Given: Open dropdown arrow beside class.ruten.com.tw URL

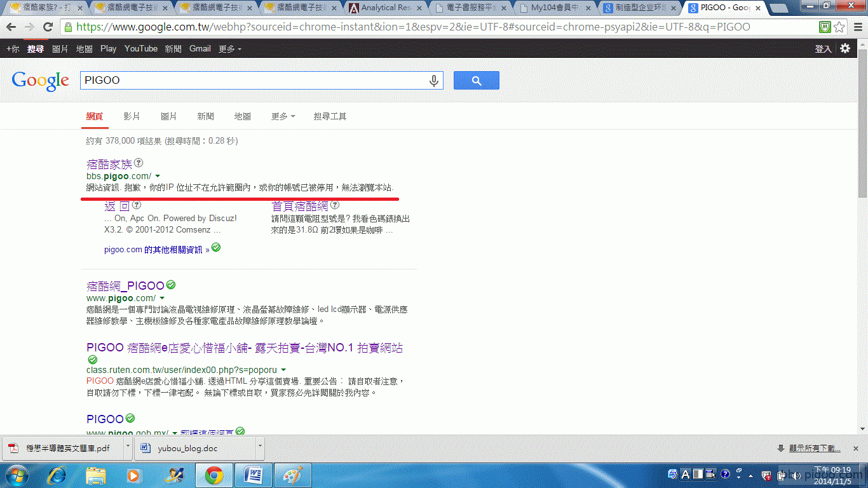Looking at the screenshot, I should click(283, 370).
